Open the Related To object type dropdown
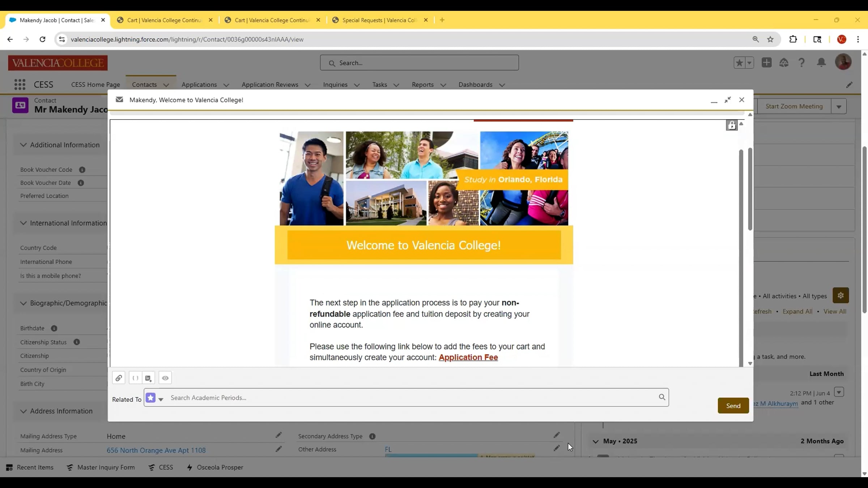 (x=161, y=399)
